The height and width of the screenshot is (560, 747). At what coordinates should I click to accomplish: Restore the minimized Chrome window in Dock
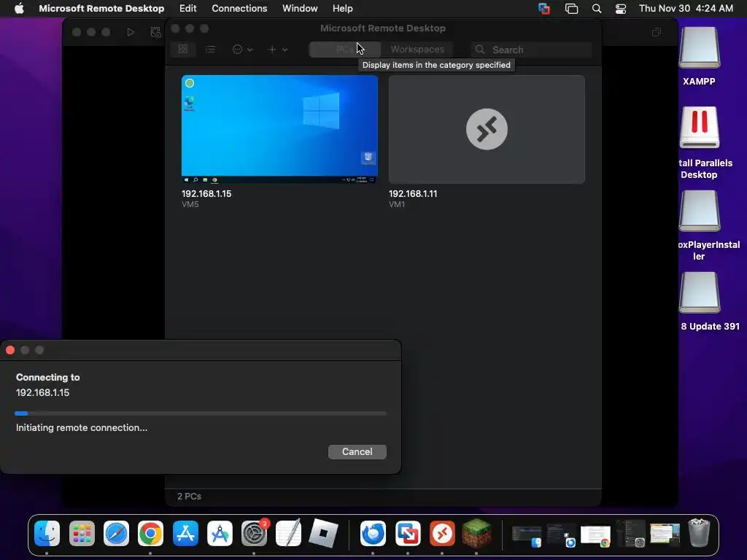[595, 535]
